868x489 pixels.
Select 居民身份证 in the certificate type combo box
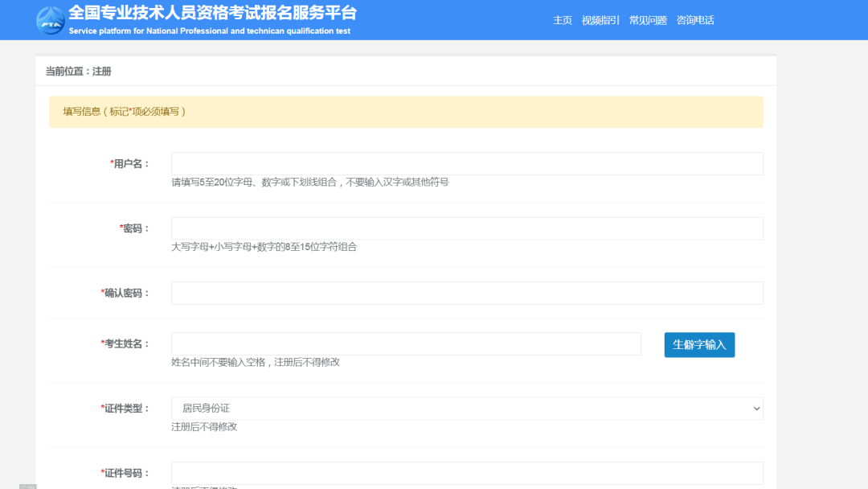[x=466, y=408]
